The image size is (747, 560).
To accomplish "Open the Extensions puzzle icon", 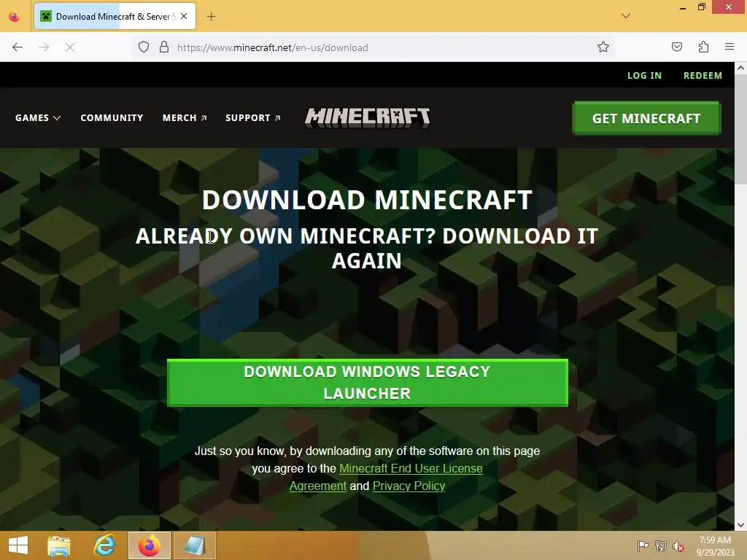I will click(703, 47).
